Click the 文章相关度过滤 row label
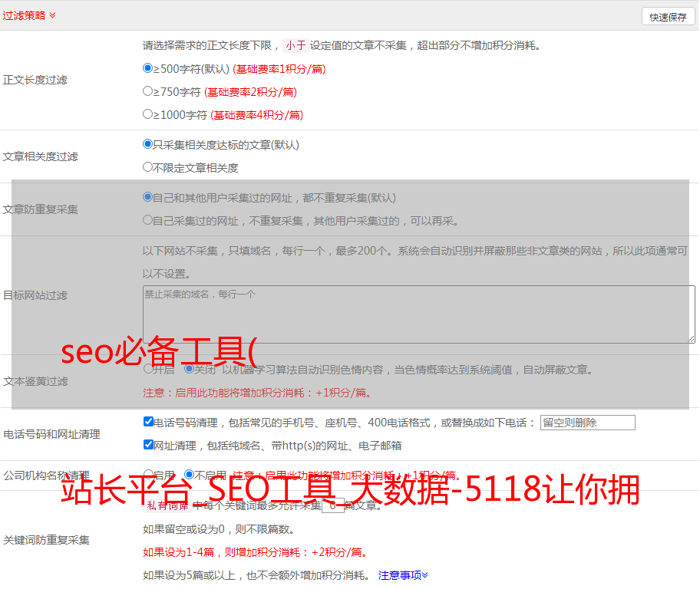 coord(40,156)
